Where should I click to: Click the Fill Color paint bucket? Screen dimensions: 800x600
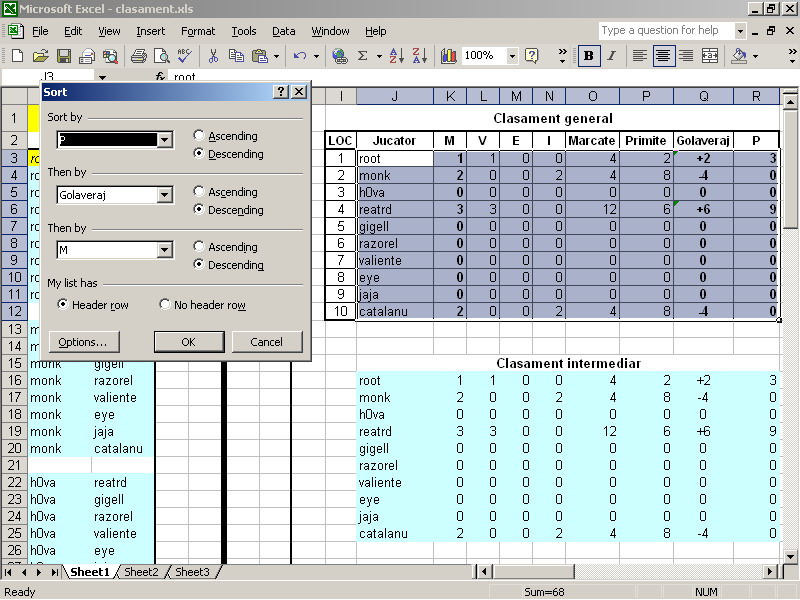(x=738, y=56)
